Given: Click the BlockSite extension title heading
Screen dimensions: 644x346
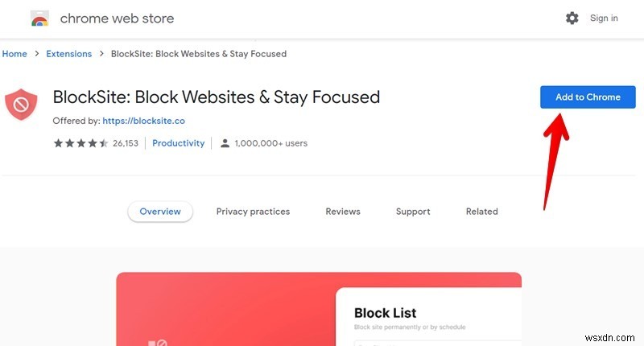Looking at the screenshot, I should [x=216, y=97].
